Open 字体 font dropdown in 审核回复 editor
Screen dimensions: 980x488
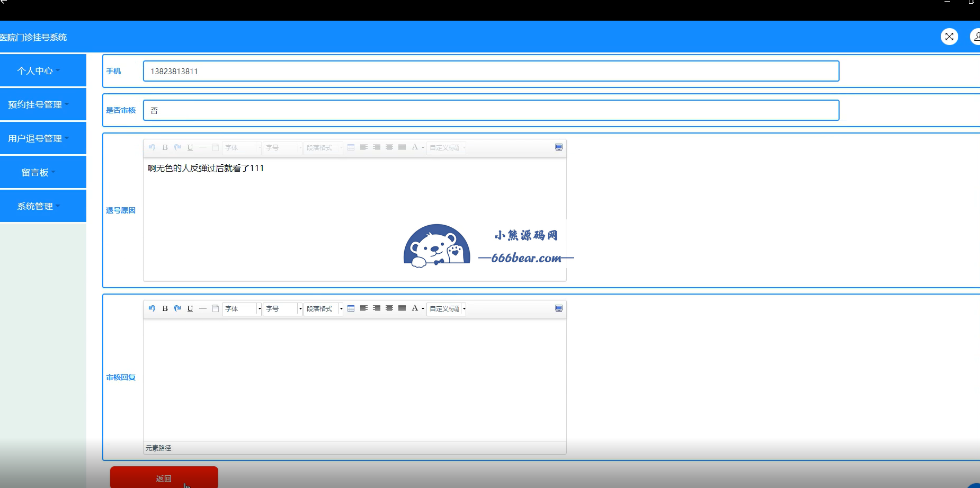[242, 308]
